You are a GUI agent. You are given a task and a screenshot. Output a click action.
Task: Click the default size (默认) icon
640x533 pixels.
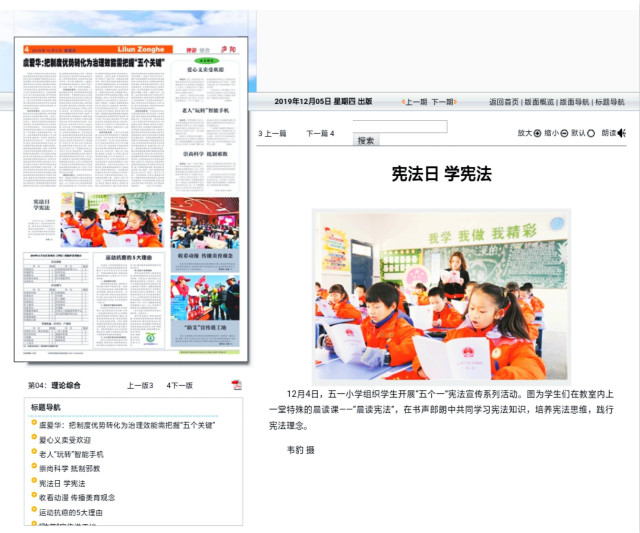coord(591,133)
